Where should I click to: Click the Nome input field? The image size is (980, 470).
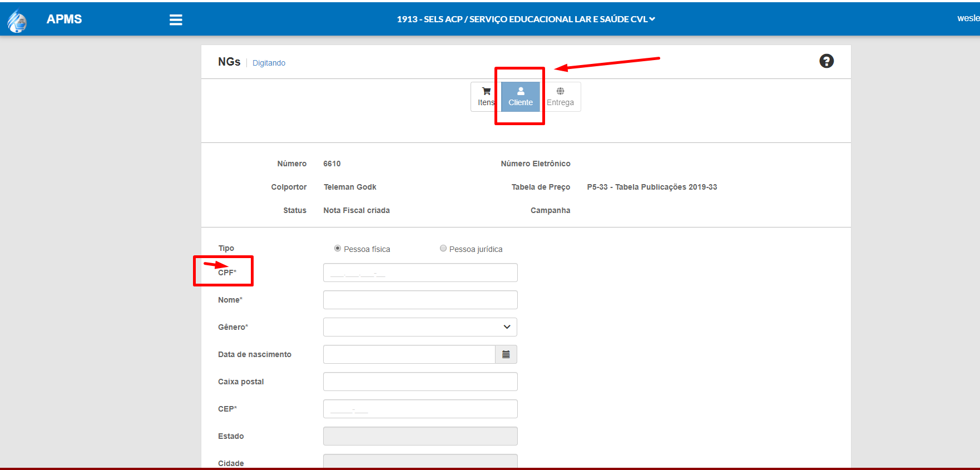coord(420,300)
